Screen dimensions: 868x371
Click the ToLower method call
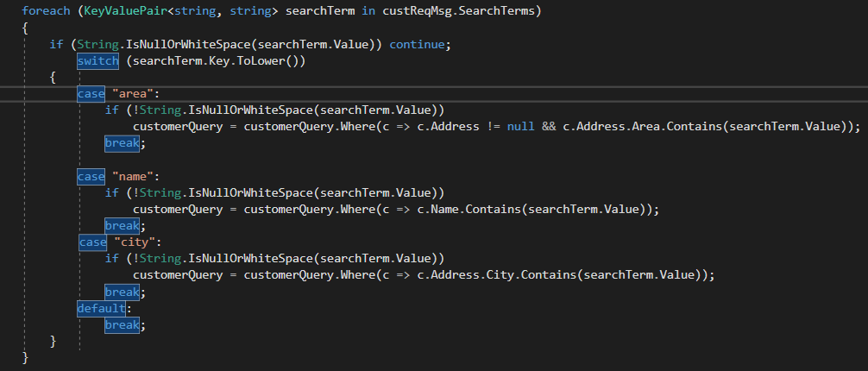point(267,61)
